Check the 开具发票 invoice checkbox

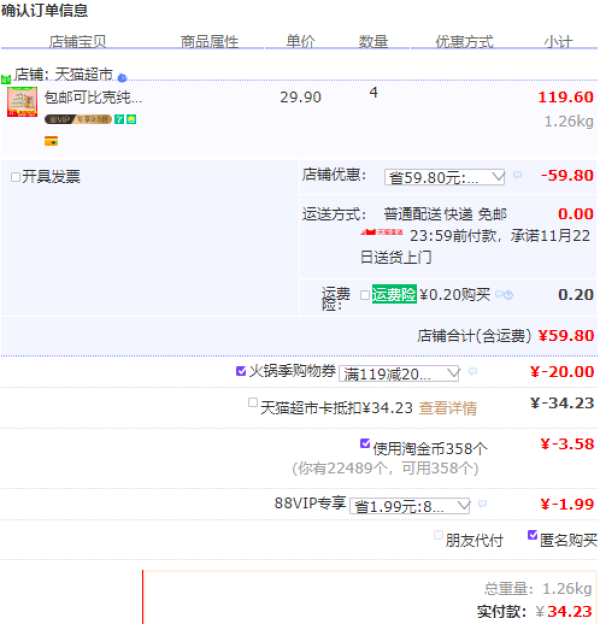pos(16,177)
